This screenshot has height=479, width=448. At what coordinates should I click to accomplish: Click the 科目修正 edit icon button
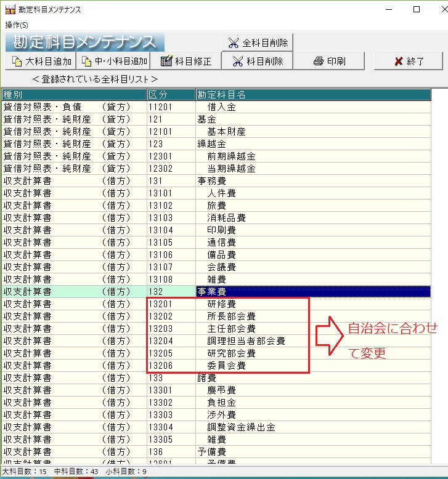point(185,61)
